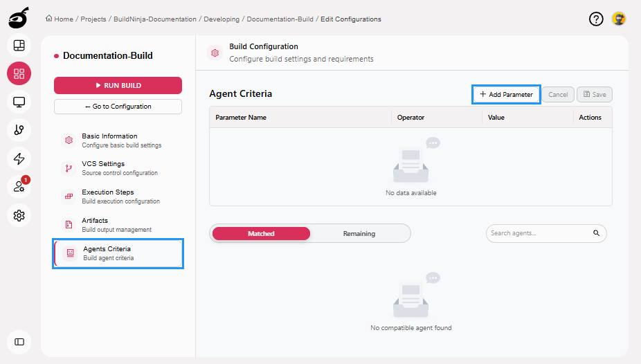641x364 pixels.
Task: Click Actions column header
Action: click(590, 117)
